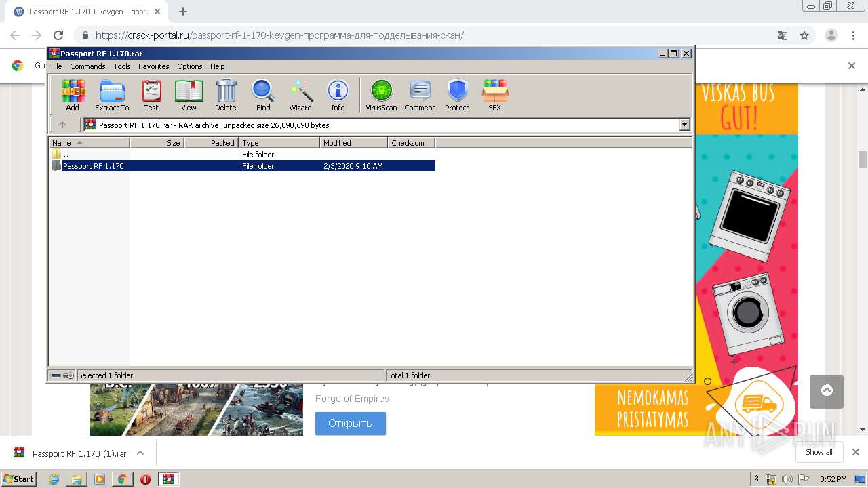
Task: Sort by the Modified column header
Action: click(x=353, y=142)
